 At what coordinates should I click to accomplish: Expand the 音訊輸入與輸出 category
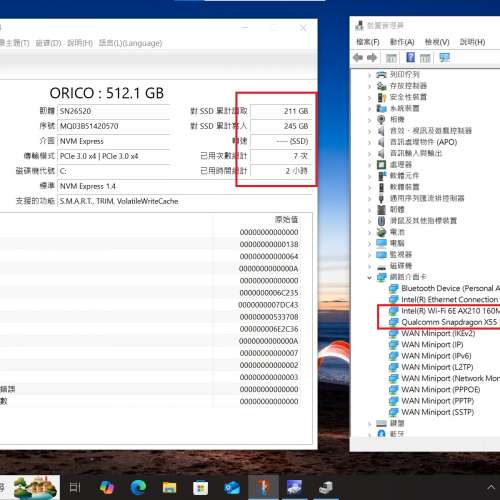pyautogui.click(x=369, y=153)
